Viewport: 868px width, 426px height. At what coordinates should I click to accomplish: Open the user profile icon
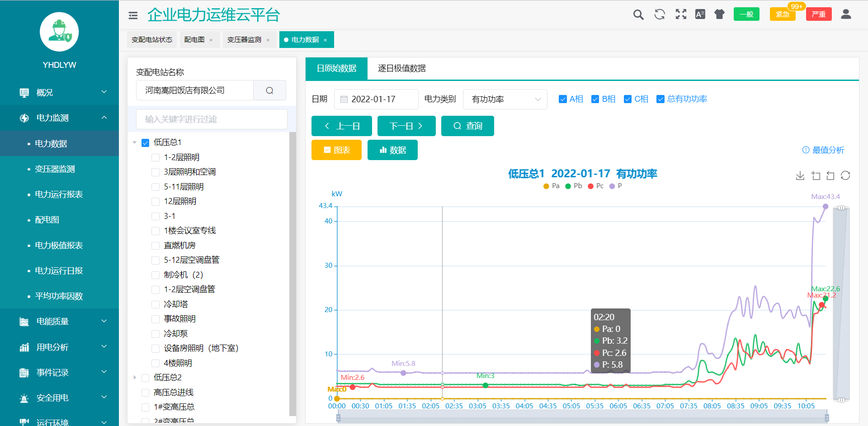pyautogui.click(x=846, y=14)
